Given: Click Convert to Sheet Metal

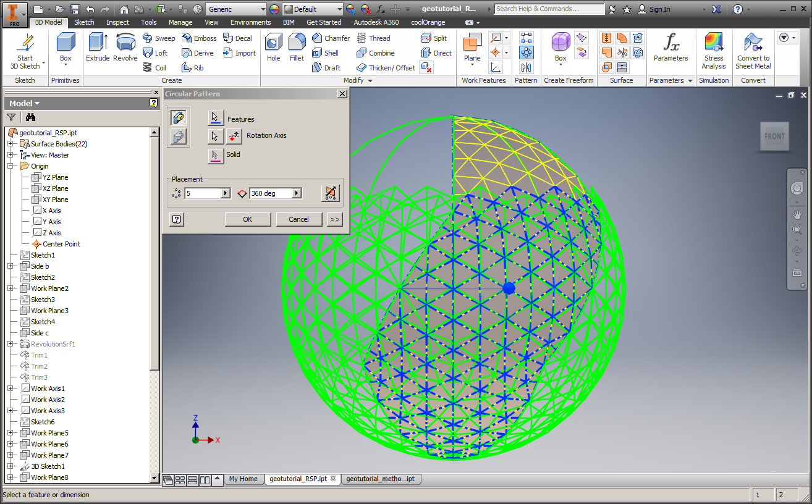Looking at the screenshot, I should point(753,51).
